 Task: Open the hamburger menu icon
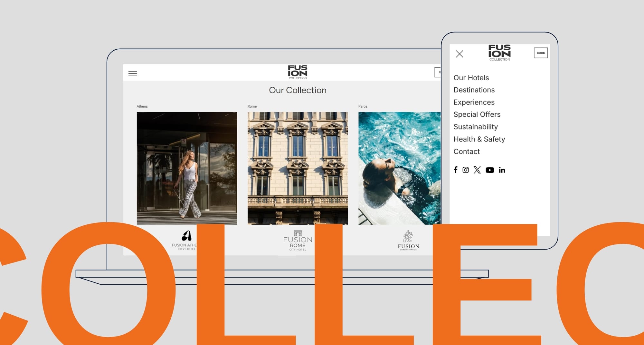133,74
